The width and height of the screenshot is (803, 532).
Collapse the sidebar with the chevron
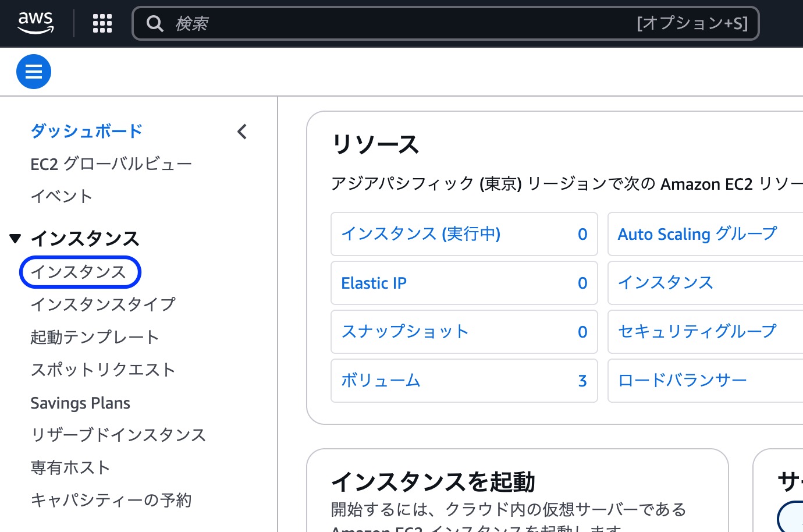pos(241,132)
